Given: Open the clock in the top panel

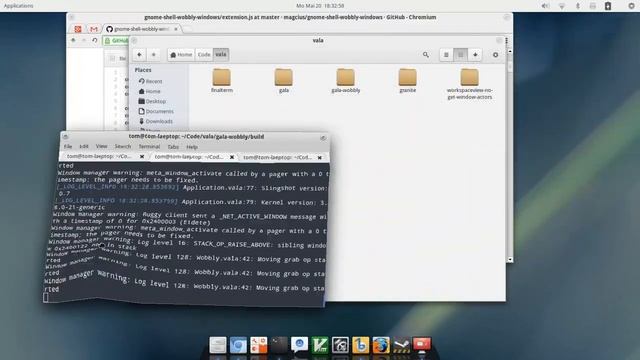Looking at the screenshot, I should (320, 6).
